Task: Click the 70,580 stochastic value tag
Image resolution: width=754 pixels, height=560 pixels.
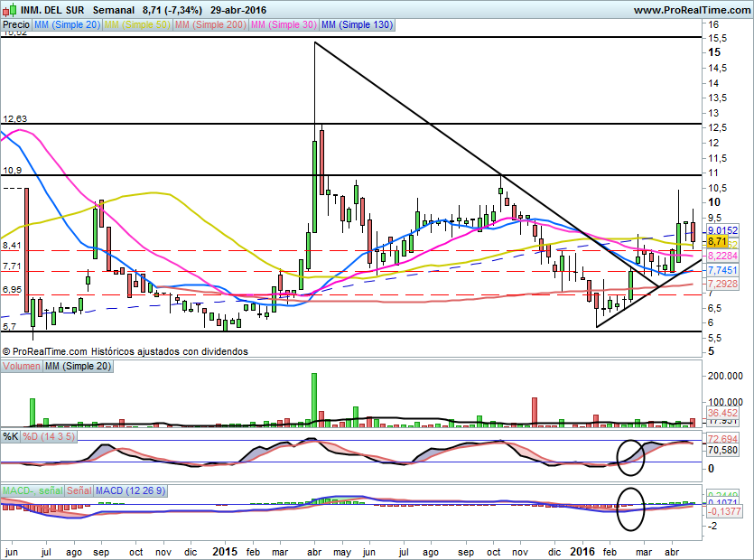Action: 722,451
